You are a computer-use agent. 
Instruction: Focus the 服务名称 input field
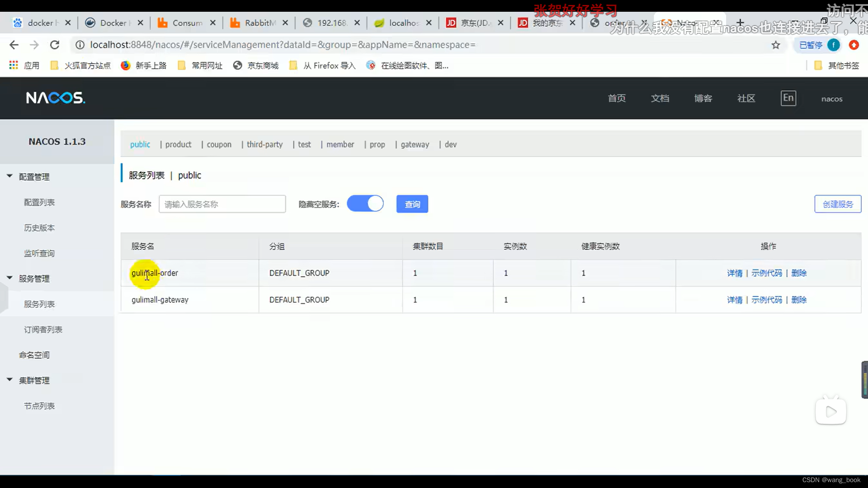click(222, 204)
